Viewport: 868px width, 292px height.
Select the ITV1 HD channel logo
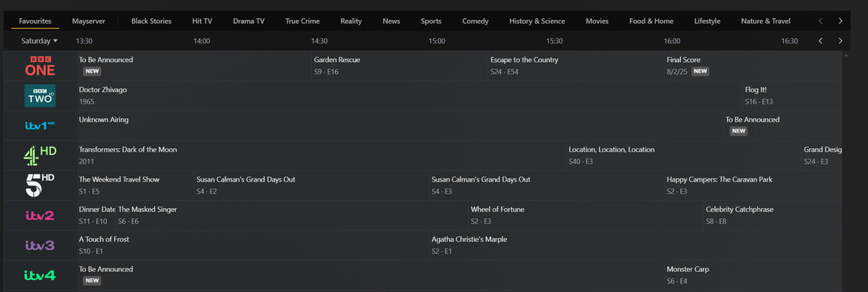40,125
